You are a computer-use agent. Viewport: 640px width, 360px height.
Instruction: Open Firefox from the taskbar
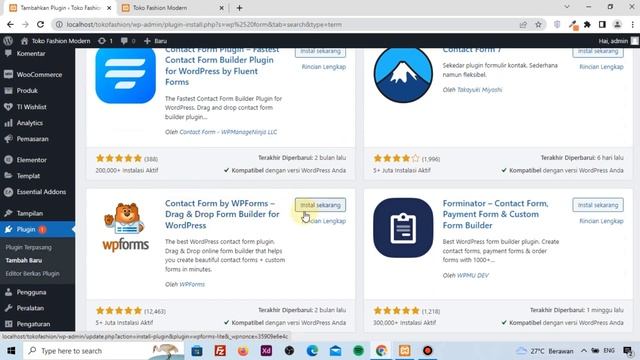pos(243,351)
